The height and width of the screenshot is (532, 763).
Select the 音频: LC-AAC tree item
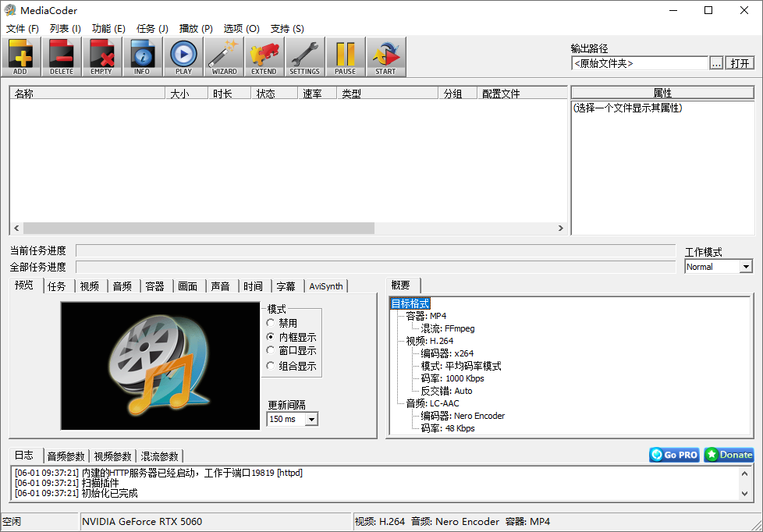coord(432,403)
